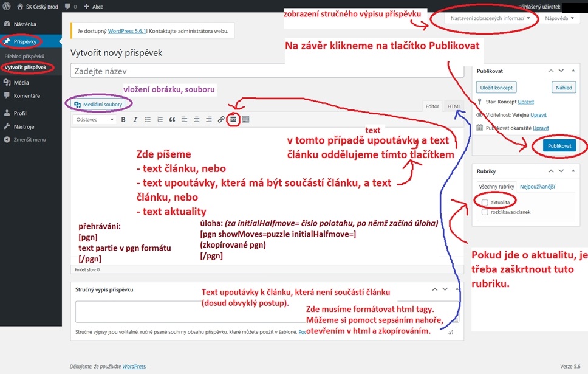588x374 pixels.
Task: Align text right
Action: pos(209,119)
